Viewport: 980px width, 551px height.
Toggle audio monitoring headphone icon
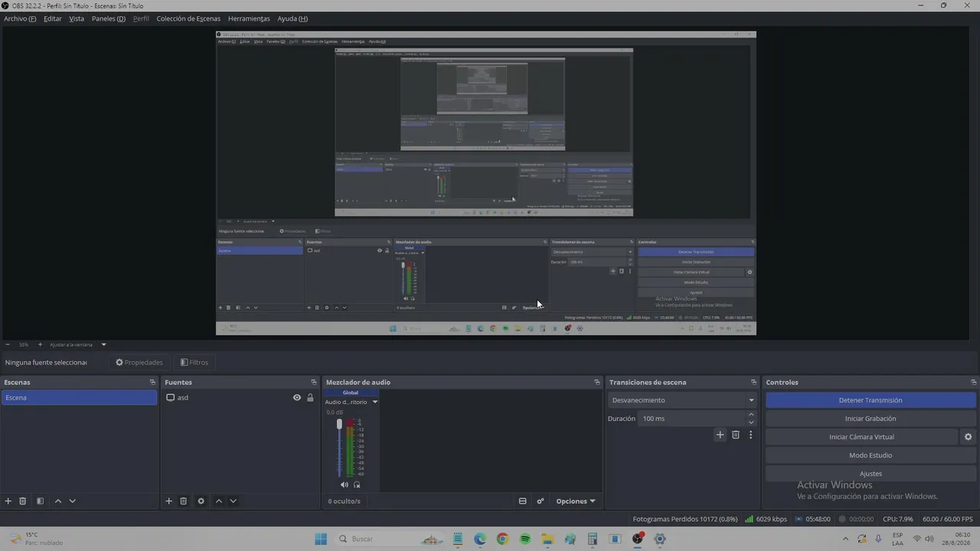(x=357, y=484)
